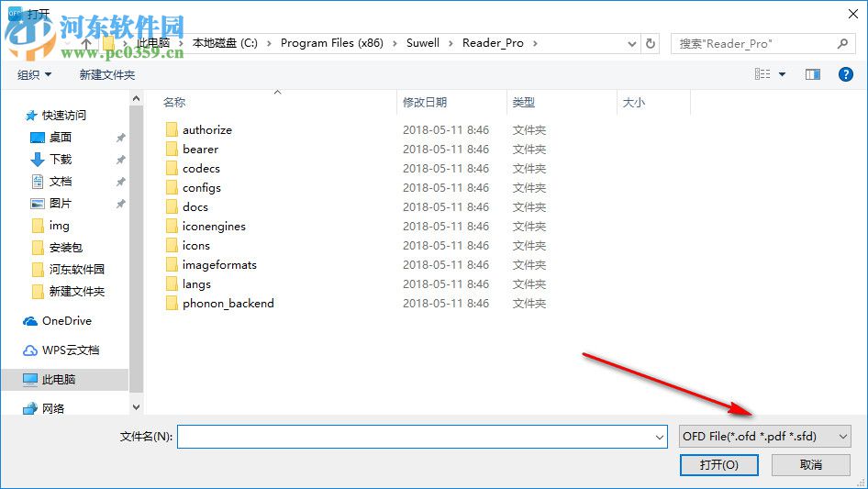Screen dimensions: 868x489
Task: Refresh the Reader_Pro folder view
Action: (651, 43)
